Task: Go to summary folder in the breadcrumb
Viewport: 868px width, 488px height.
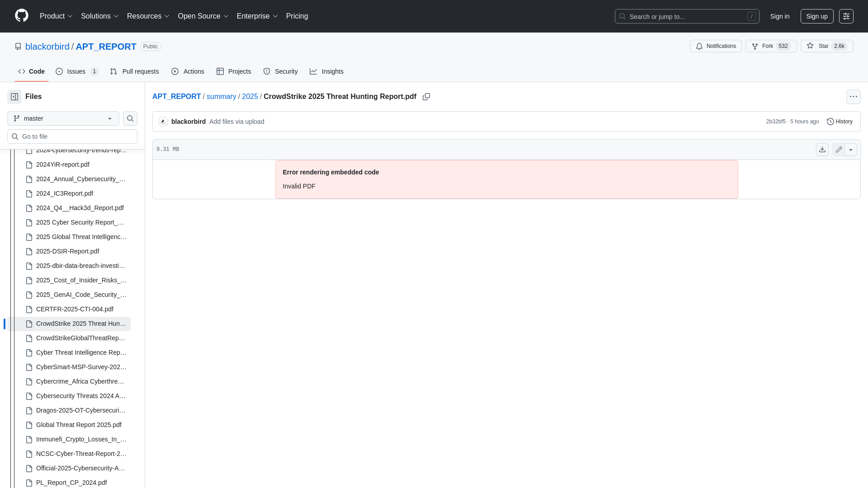Action: point(221,97)
